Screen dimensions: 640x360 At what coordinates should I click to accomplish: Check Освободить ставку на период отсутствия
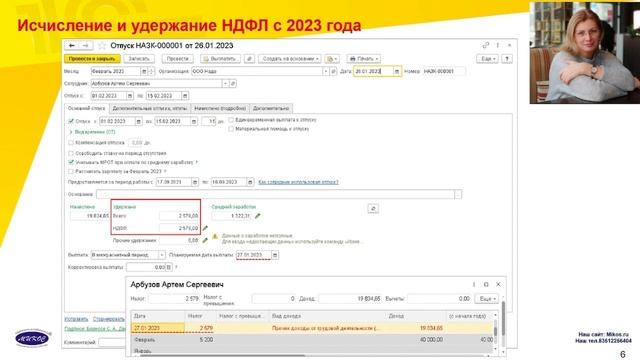[71, 153]
